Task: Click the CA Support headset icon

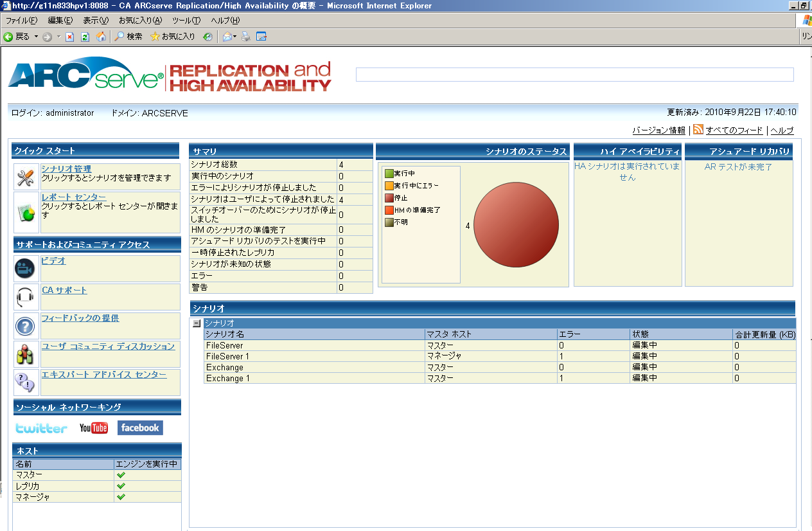Action: [x=24, y=297]
